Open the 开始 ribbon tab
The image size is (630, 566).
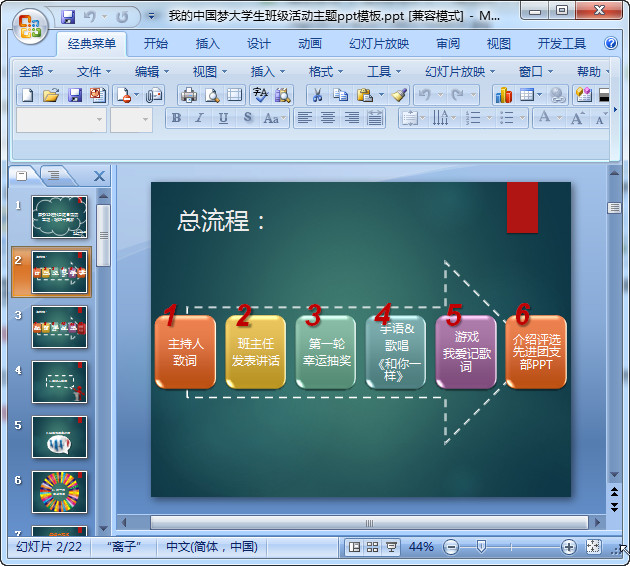[x=156, y=43]
